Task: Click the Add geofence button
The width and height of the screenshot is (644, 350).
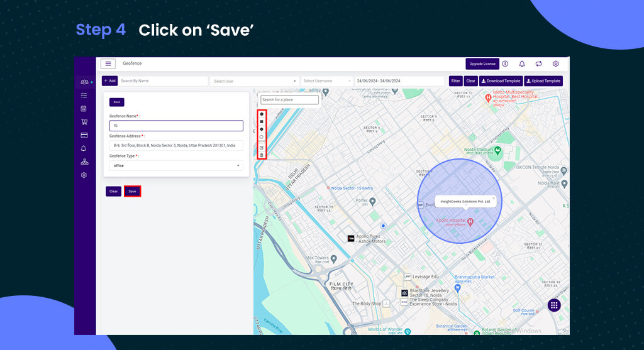Action: point(109,81)
